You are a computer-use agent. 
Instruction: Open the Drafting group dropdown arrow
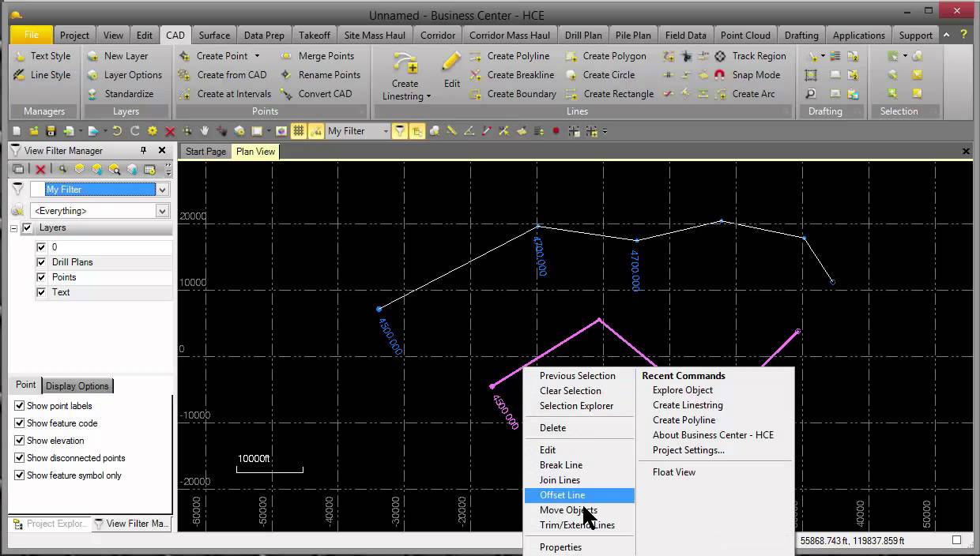click(x=823, y=56)
